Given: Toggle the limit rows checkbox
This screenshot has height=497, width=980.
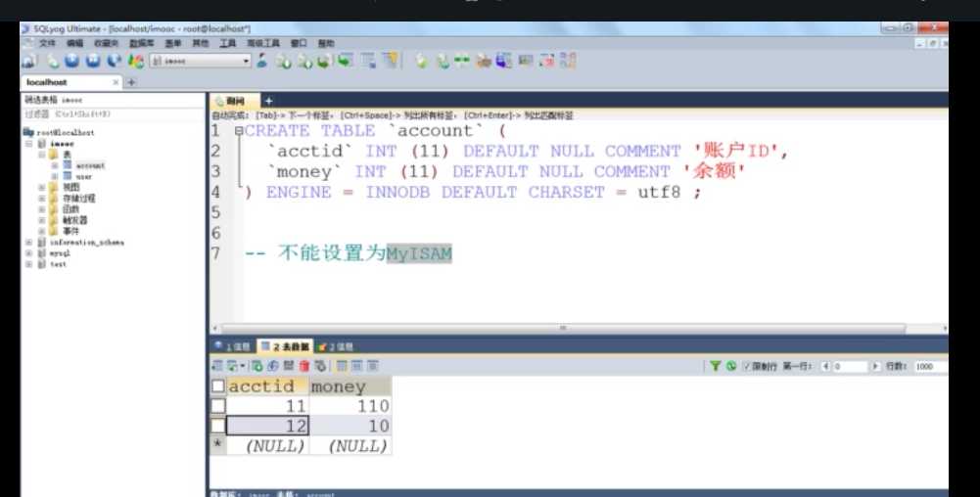Looking at the screenshot, I should [746, 366].
